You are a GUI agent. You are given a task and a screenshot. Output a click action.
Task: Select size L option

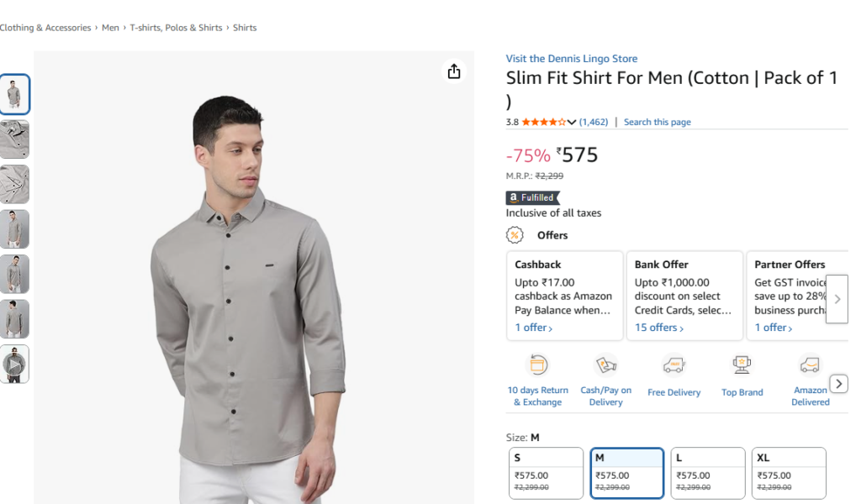[707, 473]
